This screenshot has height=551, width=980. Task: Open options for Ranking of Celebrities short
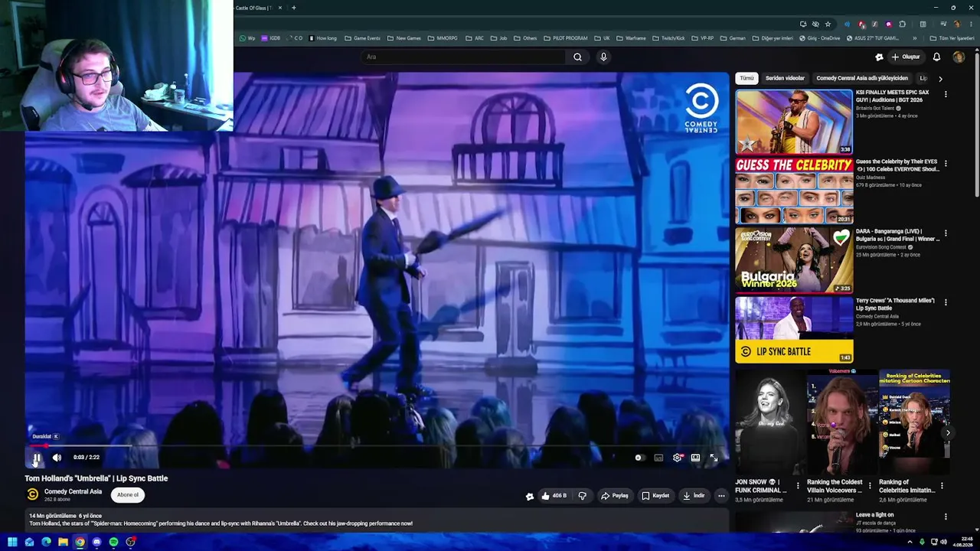click(x=942, y=485)
